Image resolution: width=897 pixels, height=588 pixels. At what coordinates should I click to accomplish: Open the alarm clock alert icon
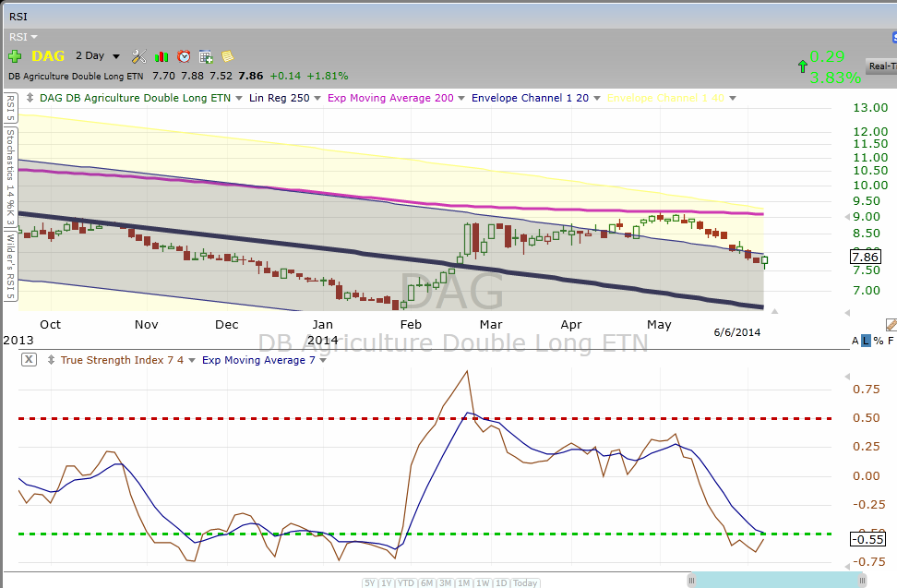point(184,56)
